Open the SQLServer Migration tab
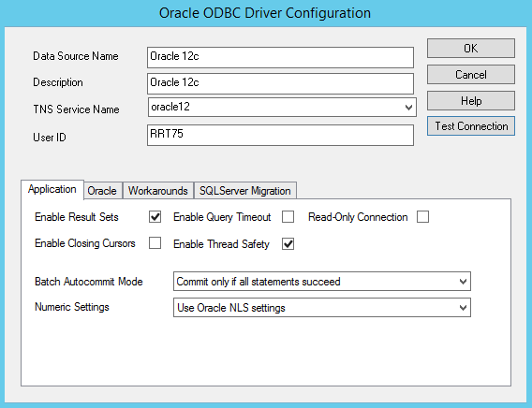 pos(245,191)
